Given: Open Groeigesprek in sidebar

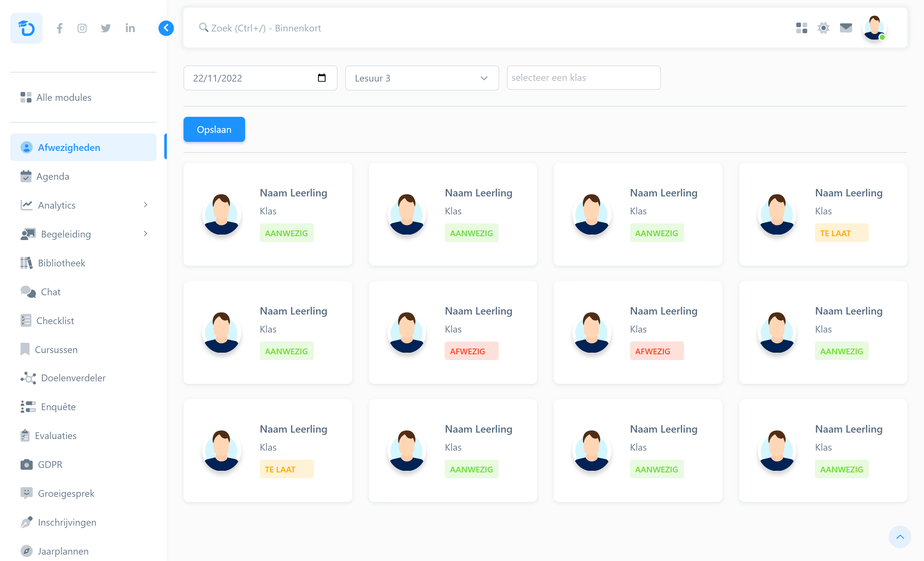Looking at the screenshot, I should [x=83, y=494].
